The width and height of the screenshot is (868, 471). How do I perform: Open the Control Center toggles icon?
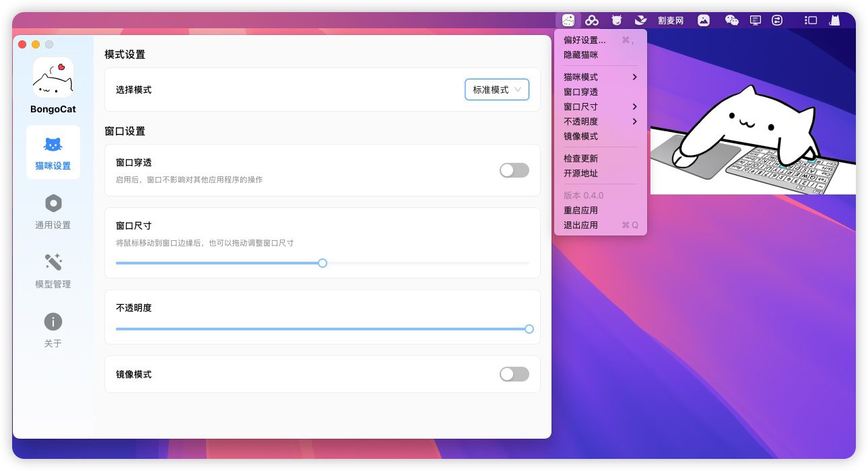click(777, 20)
